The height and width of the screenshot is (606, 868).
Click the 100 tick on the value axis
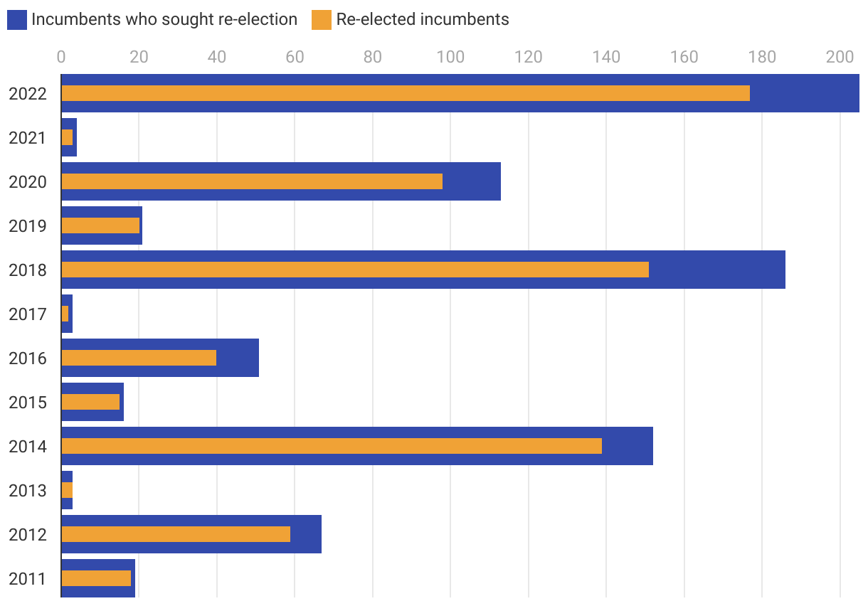click(450, 57)
